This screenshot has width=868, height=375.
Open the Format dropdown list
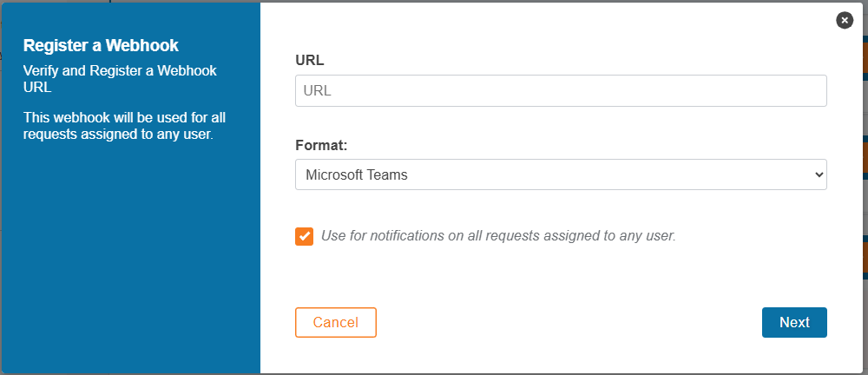pos(560,174)
